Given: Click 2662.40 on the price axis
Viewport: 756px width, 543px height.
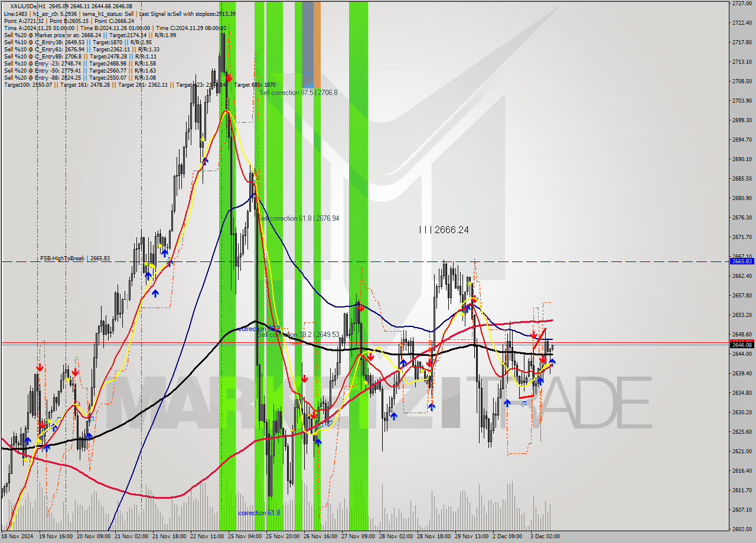Looking at the screenshot, I should tap(741, 276).
